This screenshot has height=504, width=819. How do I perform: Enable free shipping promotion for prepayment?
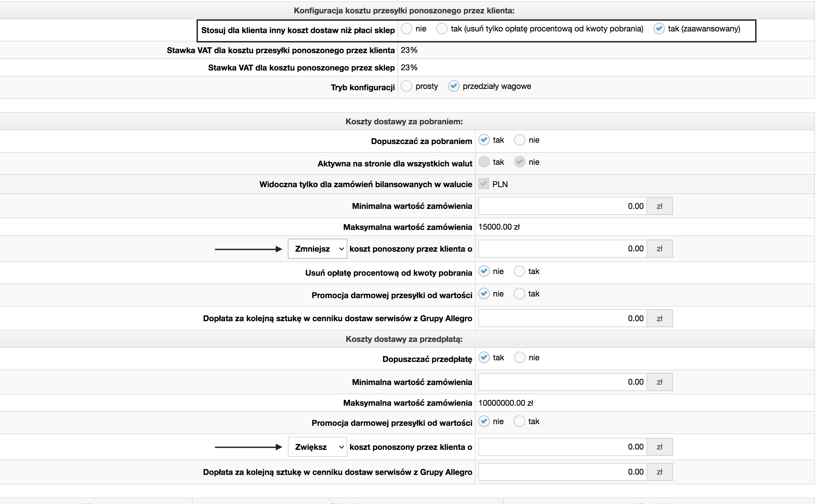pos(519,421)
